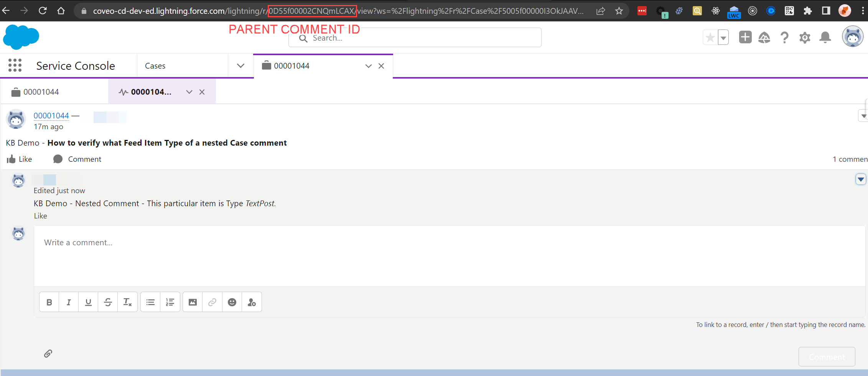
Task: Toggle italic formatting
Action: pos(68,302)
